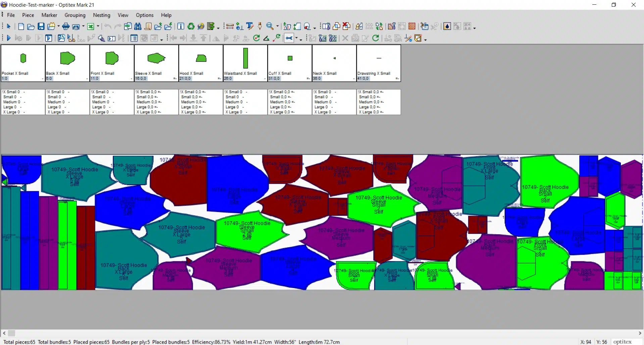Click the horizontal scrollbar left arrow

coord(4,333)
